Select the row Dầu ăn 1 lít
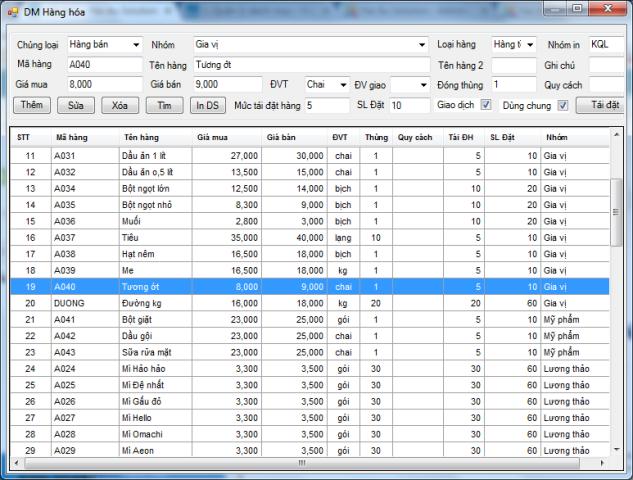This screenshot has height=480, width=633. point(310,156)
